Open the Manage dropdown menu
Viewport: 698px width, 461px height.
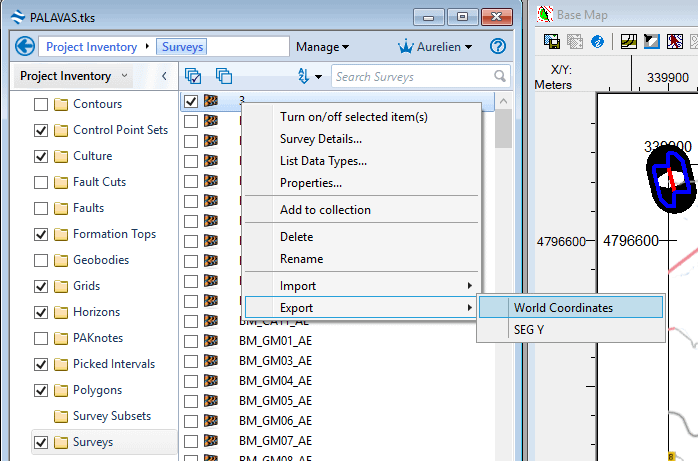pyautogui.click(x=322, y=47)
